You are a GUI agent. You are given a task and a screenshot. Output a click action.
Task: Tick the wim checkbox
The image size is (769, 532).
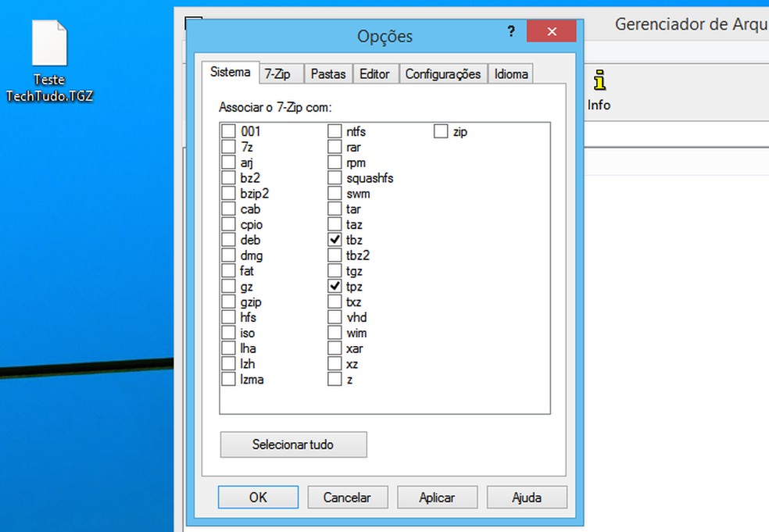pyautogui.click(x=334, y=333)
